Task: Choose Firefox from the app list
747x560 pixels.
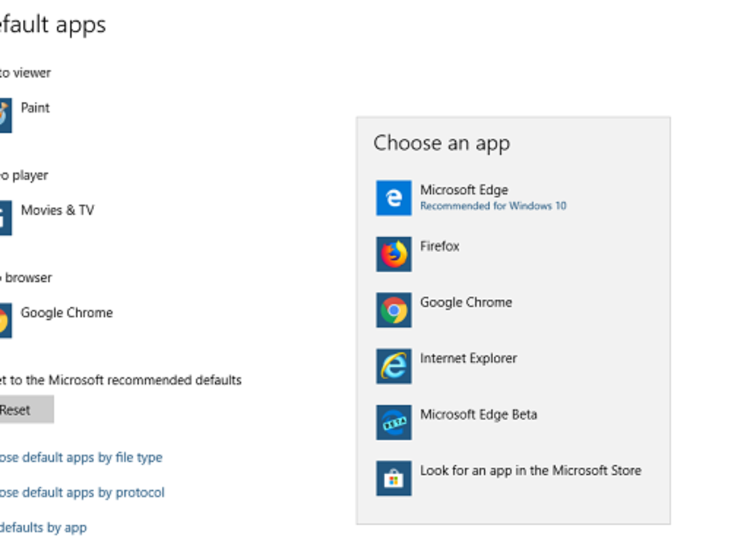Action: 439,246
